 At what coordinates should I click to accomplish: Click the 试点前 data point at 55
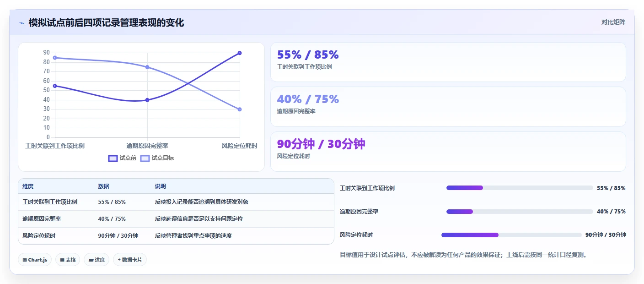coord(55,86)
